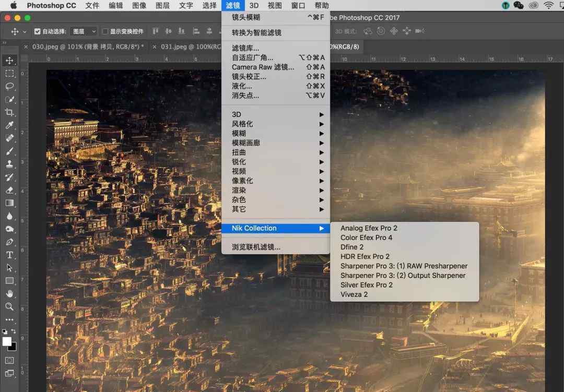
Task: Select the Pen tool
Action: click(10, 242)
